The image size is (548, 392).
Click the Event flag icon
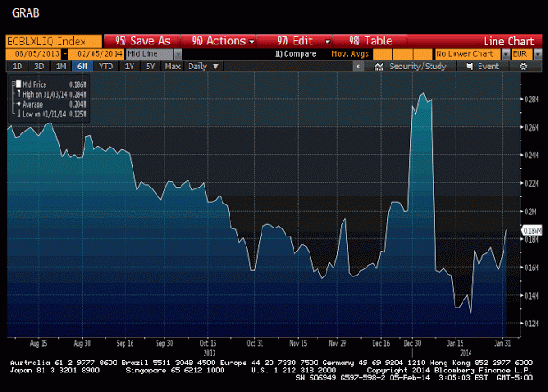click(483, 67)
